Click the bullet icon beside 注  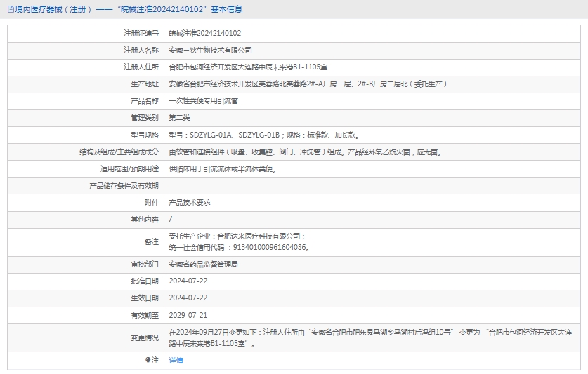tap(148, 360)
